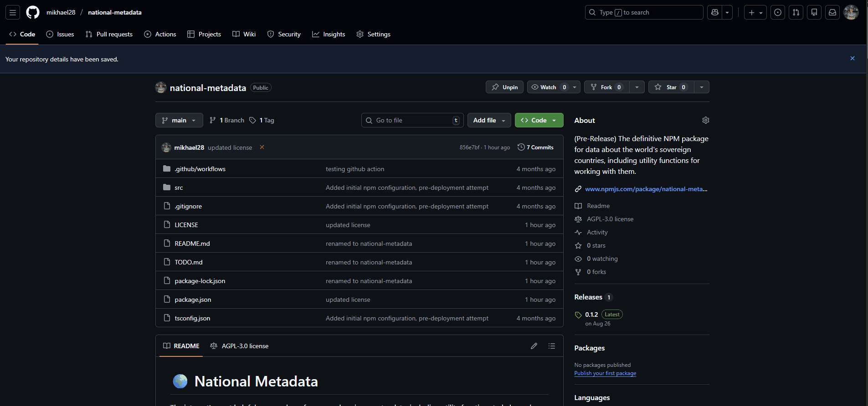Screen dimensions: 868x406
Task: Expand the main branch dropdown
Action: [x=179, y=120]
